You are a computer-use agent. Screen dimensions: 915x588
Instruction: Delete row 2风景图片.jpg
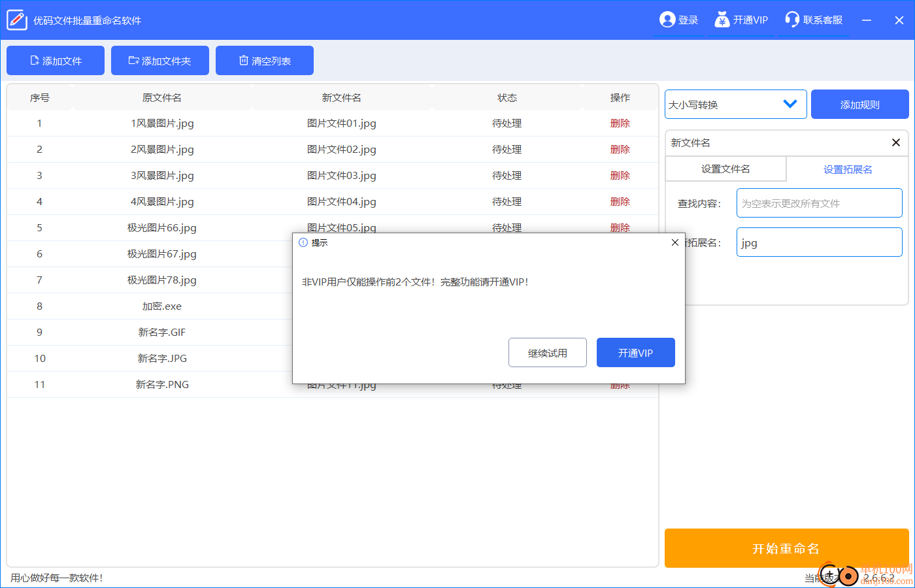pos(620,150)
